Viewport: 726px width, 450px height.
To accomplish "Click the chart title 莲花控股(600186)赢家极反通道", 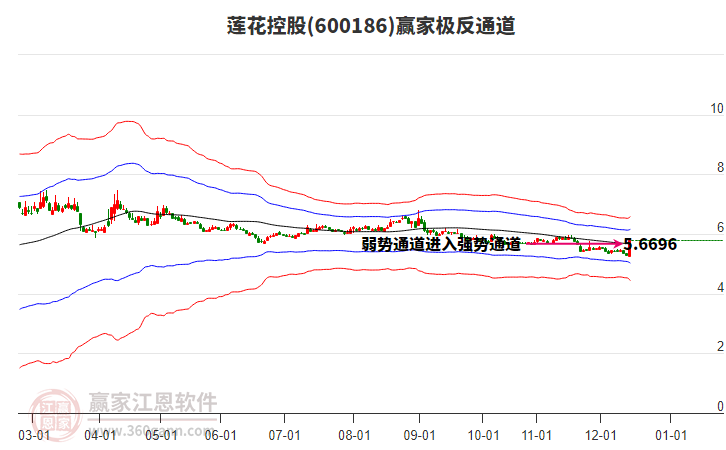I will pos(371,26).
